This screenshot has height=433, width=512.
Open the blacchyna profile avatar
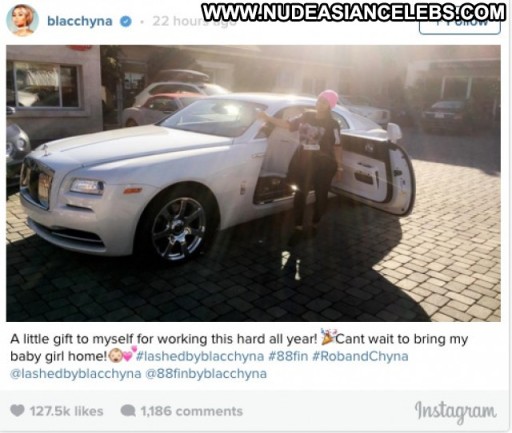pyautogui.click(x=22, y=21)
